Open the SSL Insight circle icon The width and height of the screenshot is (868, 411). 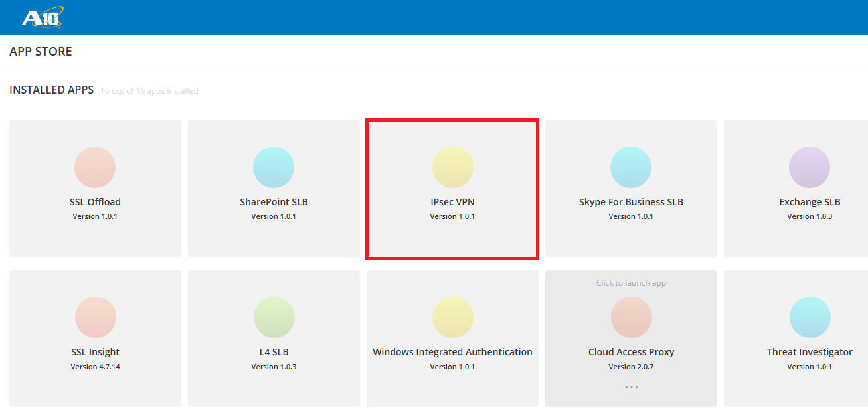tap(95, 317)
